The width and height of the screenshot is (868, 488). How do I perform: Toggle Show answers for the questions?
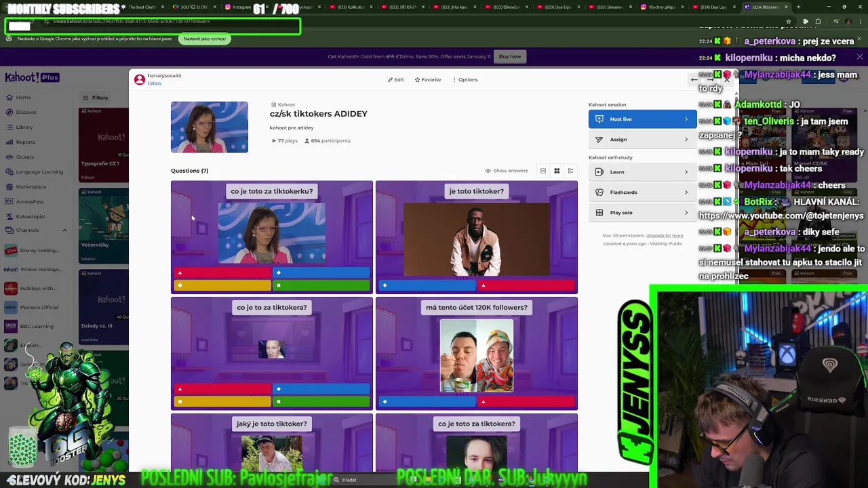pyautogui.click(x=507, y=171)
